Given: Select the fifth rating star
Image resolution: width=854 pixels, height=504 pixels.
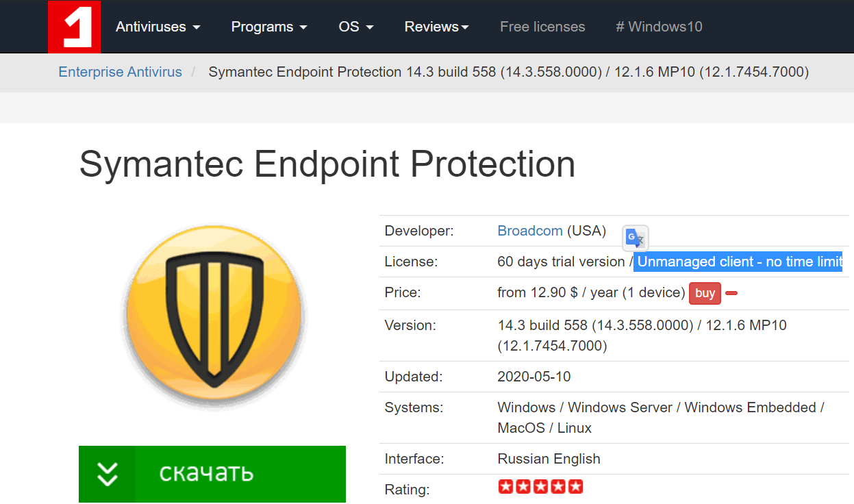Looking at the screenshot, I should 575,487.
